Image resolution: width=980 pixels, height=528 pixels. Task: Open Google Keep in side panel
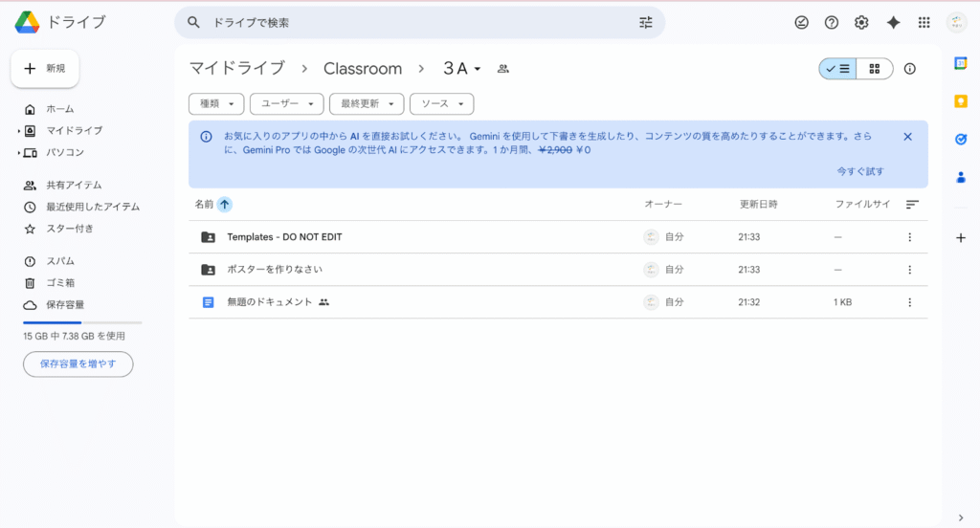click(x=961, y=100)
